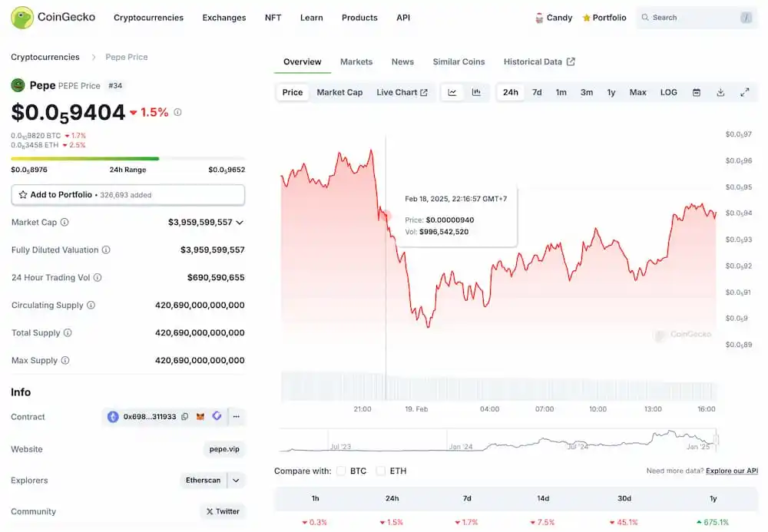Open the contract more options menu

236,417
